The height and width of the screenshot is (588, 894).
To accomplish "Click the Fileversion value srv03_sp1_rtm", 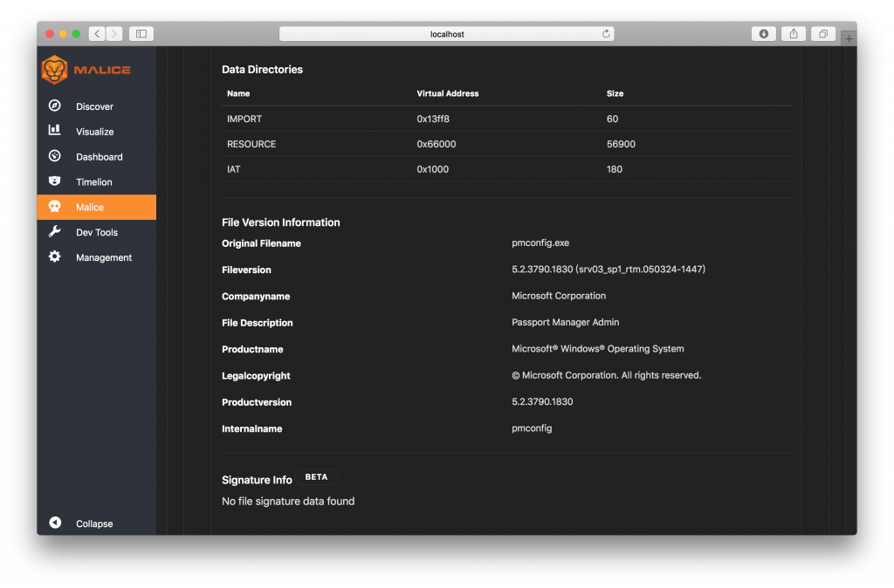I will pyautogui.click(x=609, y=269).
